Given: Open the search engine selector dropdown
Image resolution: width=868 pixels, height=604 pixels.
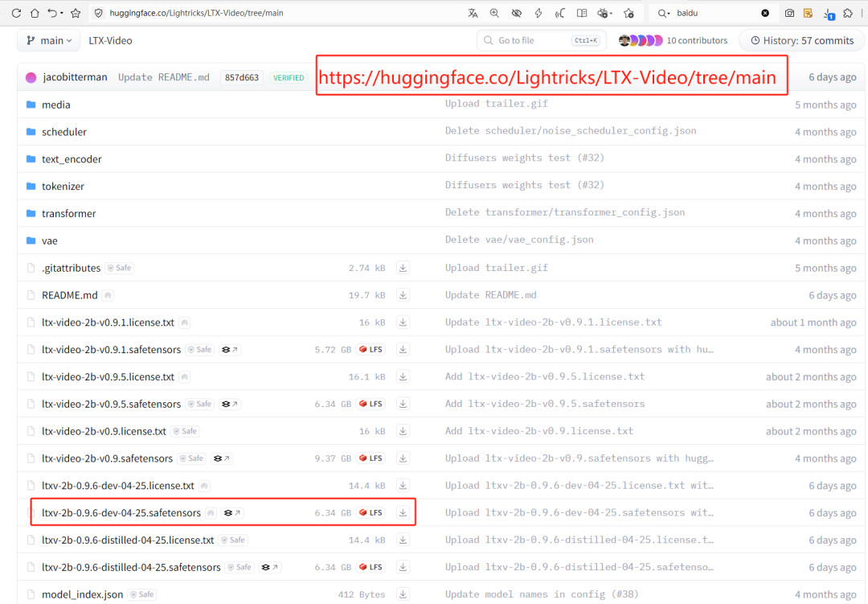Looking at the screenshot, I should pos(664,13).
